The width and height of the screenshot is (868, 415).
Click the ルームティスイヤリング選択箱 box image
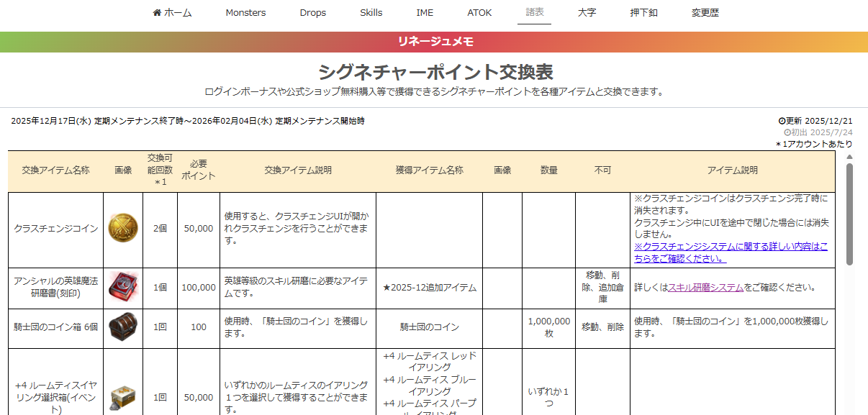(x=123, y=398)
